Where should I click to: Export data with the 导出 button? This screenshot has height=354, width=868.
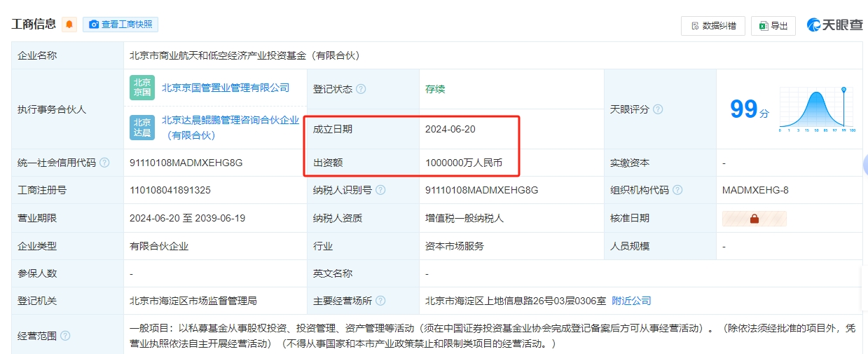click(773, 26)
